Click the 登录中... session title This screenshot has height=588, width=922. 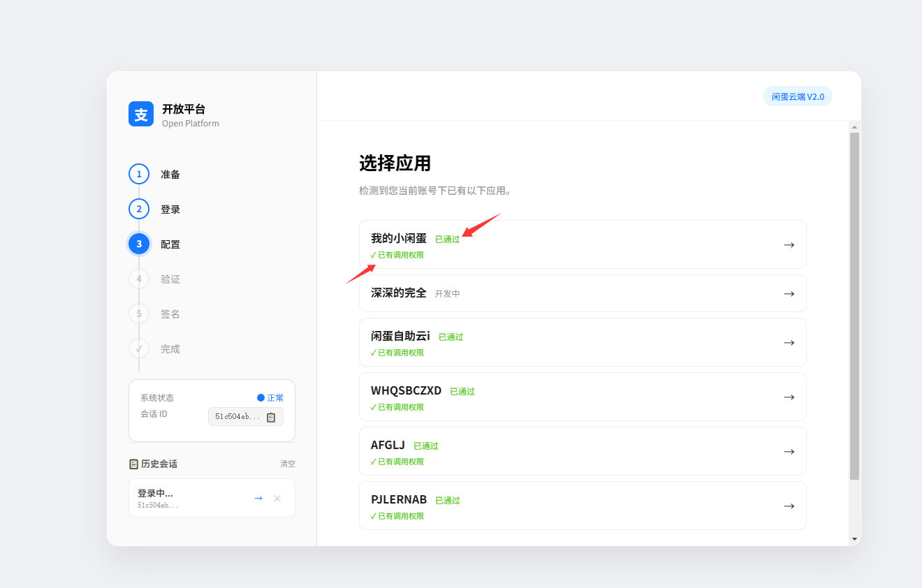[x=155, y=493]
